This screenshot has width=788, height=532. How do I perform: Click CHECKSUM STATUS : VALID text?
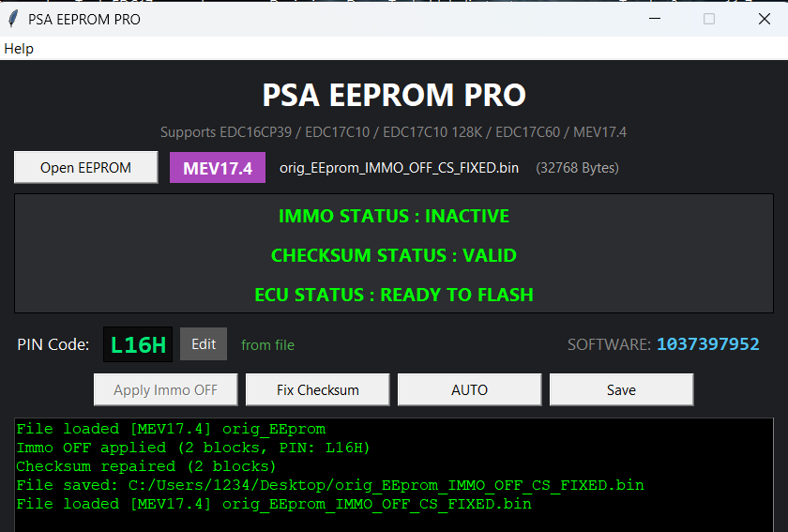394,255
